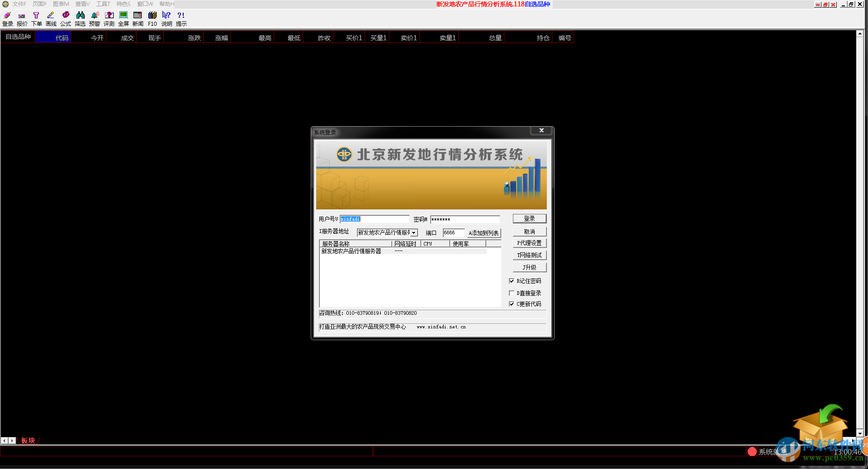Click the 提示 tips icon
The image size is (868, 469).
[x=181, y=19]
